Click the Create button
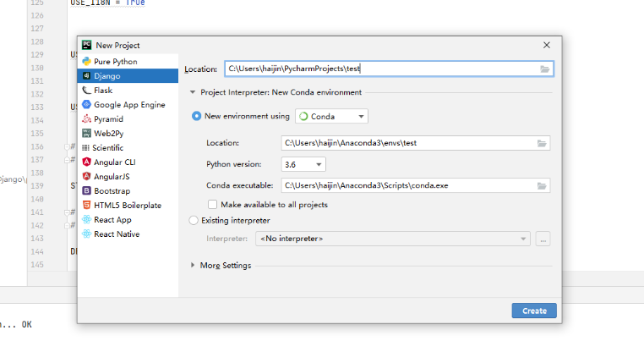This screenshot has width=644, height=363. [x=534, y=311]
